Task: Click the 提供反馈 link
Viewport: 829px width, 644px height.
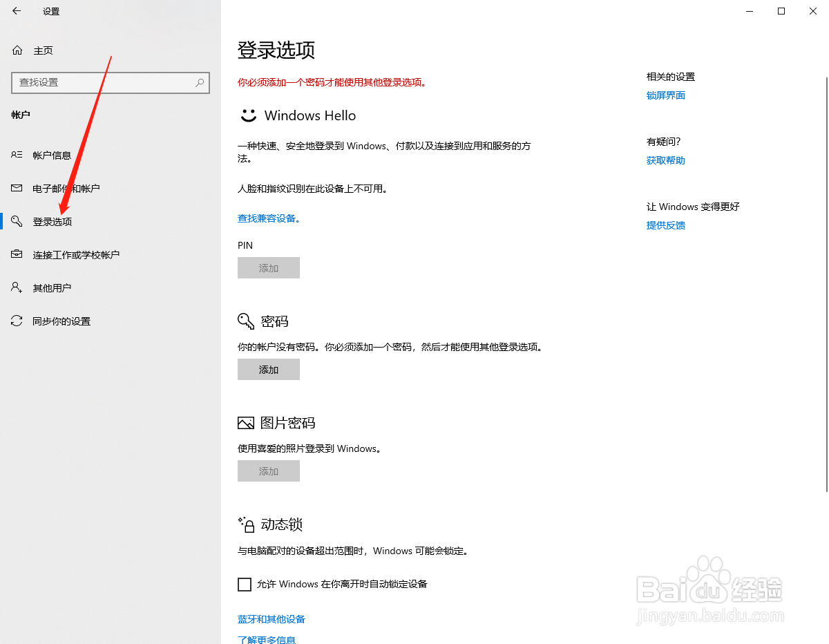Action: click(x=666, y=225)
